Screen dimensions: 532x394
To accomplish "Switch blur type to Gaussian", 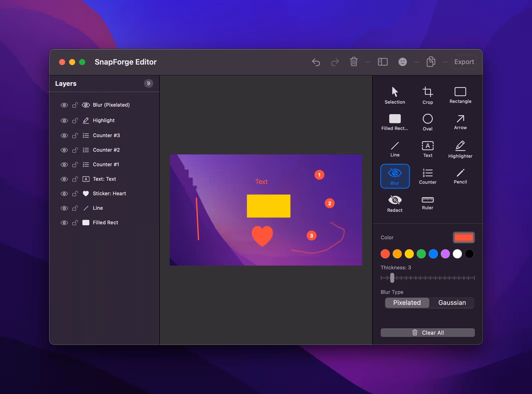I will click(452, 303).
